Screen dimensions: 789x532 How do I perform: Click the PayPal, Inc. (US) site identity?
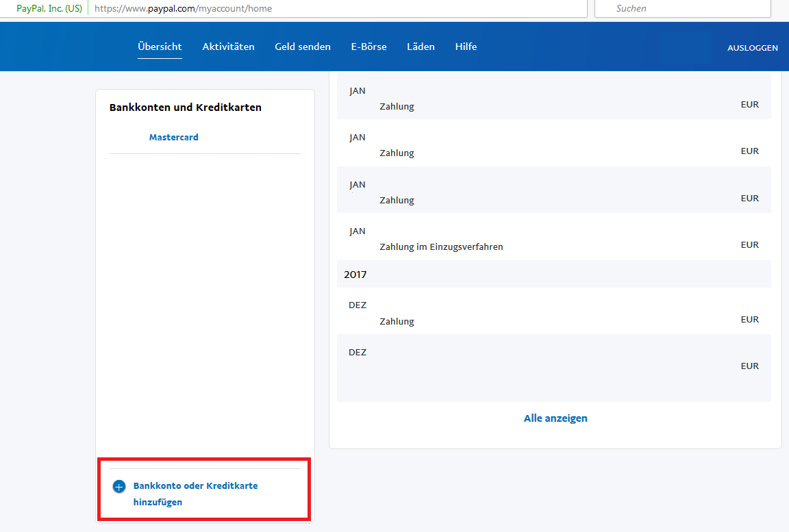pos(49,8)
